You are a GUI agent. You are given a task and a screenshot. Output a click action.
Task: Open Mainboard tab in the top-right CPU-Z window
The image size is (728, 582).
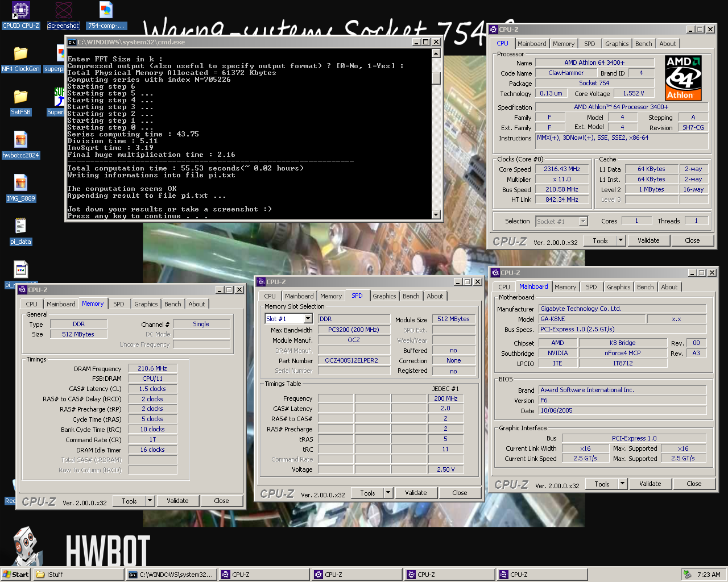[532, 44]
